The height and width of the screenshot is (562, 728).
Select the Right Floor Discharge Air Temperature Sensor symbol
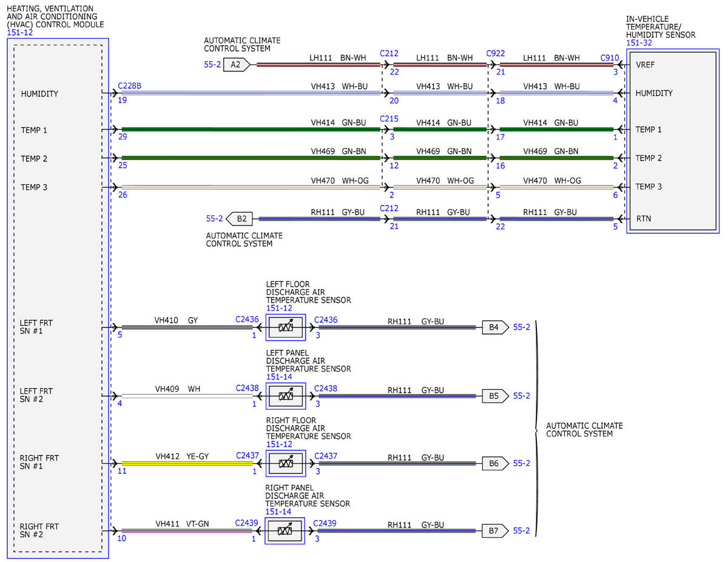coord(286,464)
